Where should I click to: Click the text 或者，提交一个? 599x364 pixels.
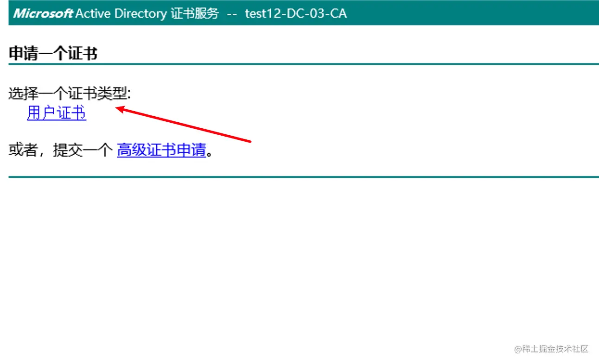pyautogui.click(x=61, y=150)
